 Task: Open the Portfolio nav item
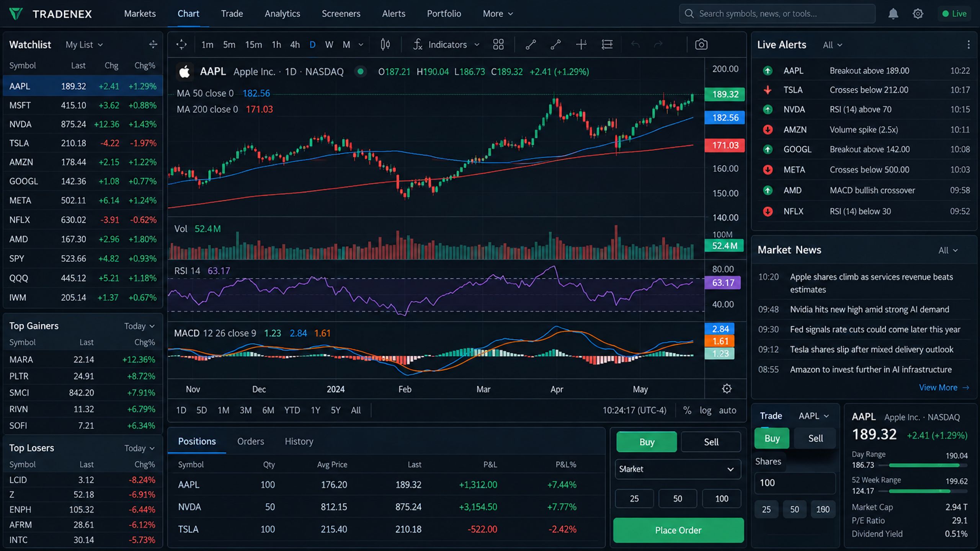click(444, 14)
